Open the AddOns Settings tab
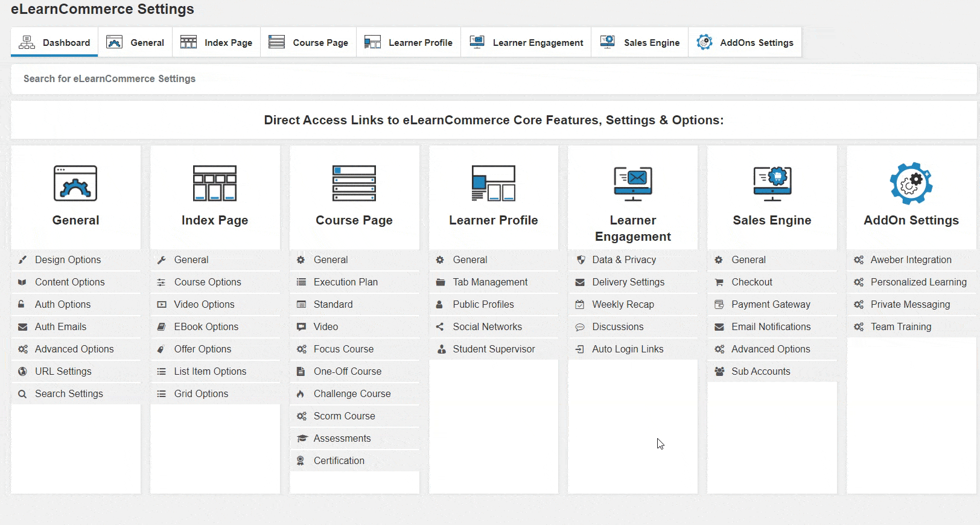The width and height of the screenshot is (980, 525). pos(745,42)
